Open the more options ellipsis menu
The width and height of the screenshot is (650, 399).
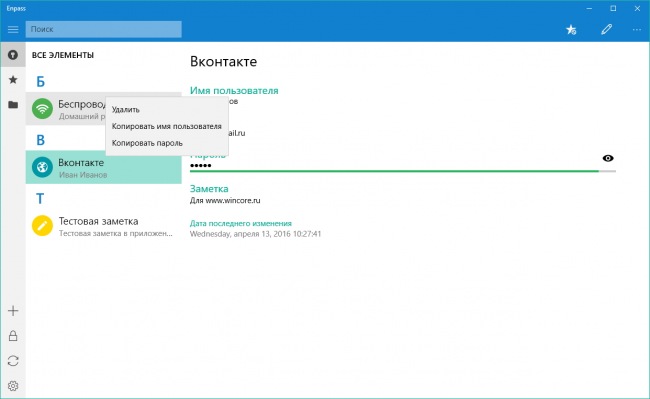pos(637,29)
